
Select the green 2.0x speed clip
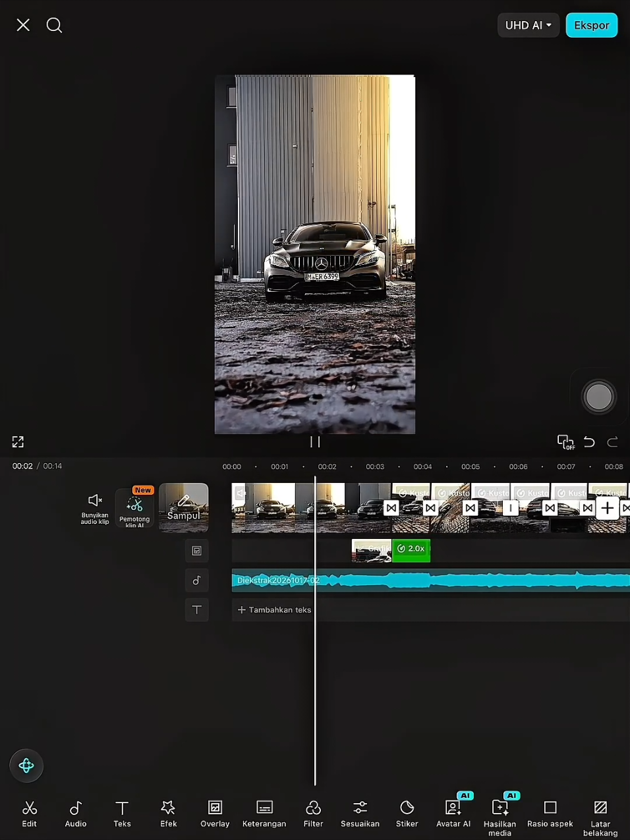coord(411,550)
